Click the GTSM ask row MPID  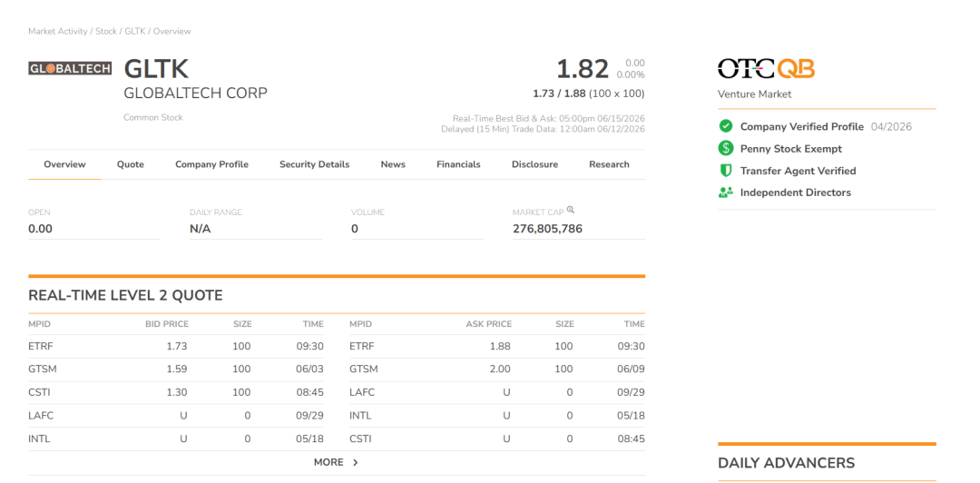click(x=364, y=370)
